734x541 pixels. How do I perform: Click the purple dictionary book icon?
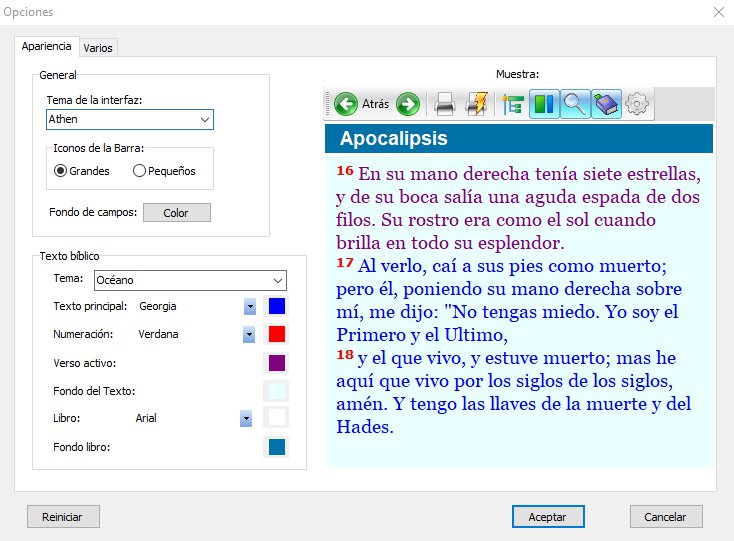tap(606, 103)
